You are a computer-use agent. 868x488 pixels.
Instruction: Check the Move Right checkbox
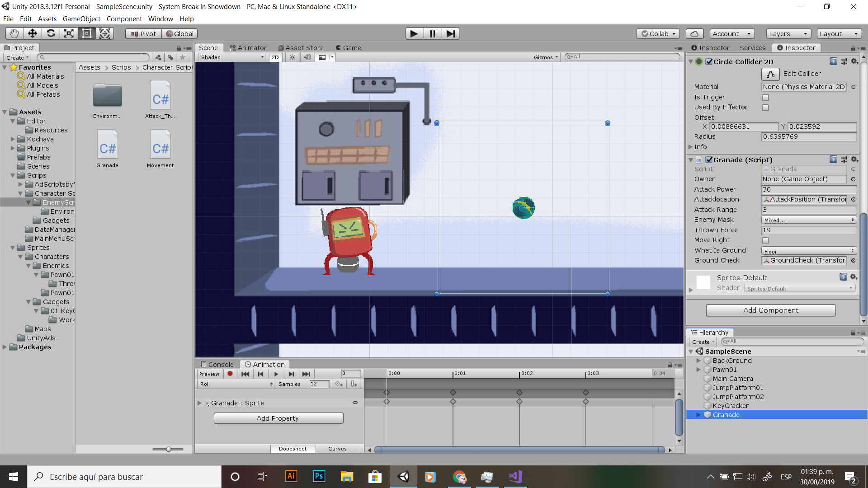(765, 240)
